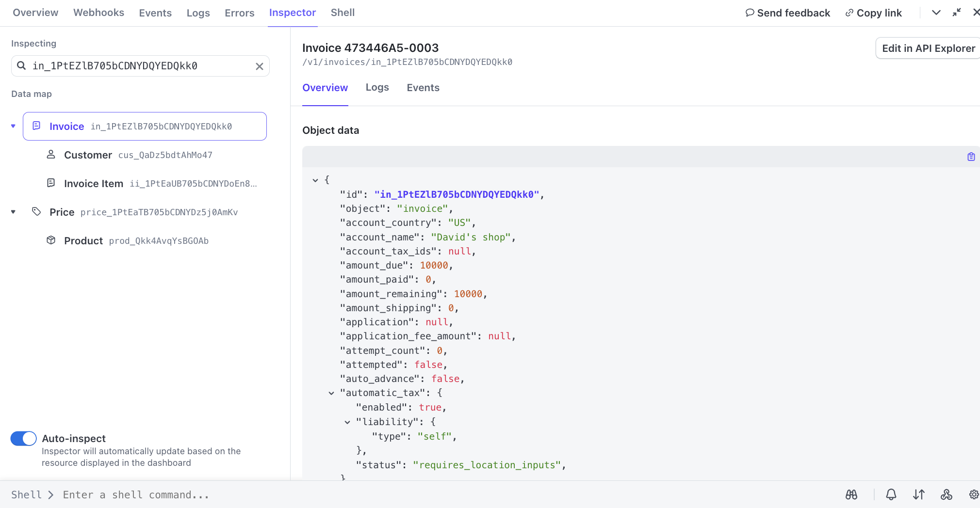Open notifications bell icon
The height and width of the screenshot is (508, 980).
tap(891, 494)
